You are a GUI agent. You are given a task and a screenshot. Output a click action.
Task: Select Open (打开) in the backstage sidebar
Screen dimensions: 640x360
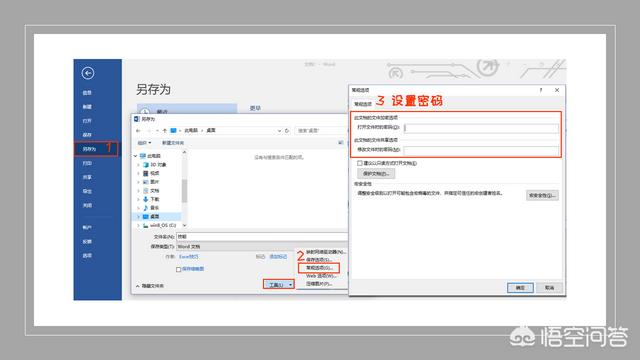(87, 121)
